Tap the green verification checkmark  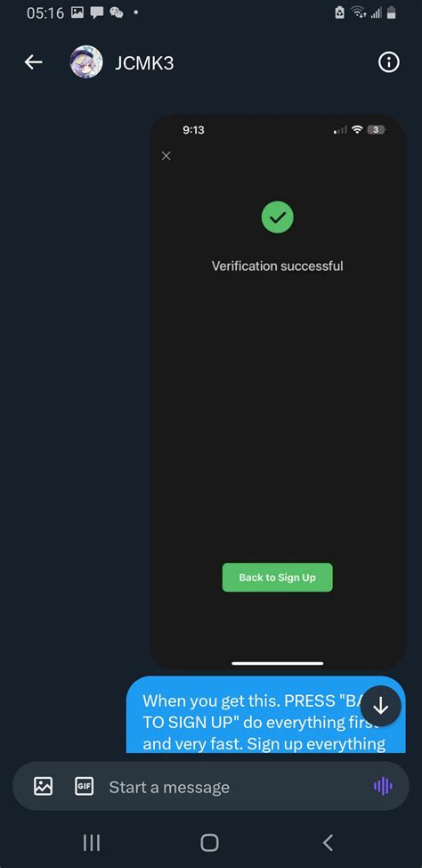click(x=278, y=217)
